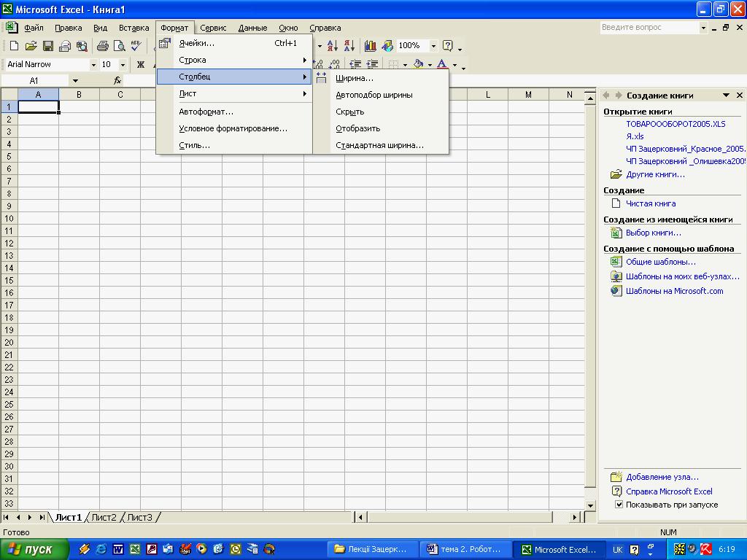Save the workbook with the floppy disk icon
Screen dimensions: 747x560
[47, 46]
